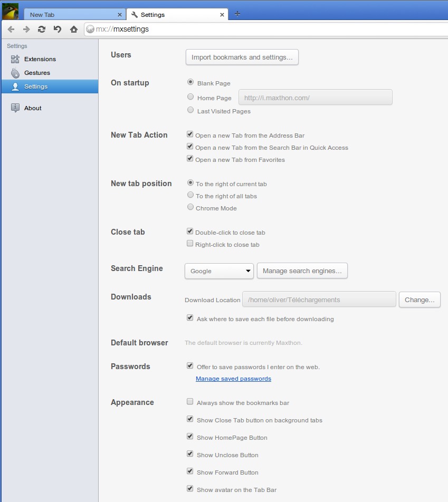Click the wrench icon on Settings tab
The width and height of the screenshot is (448, 502).
[134, 15]
